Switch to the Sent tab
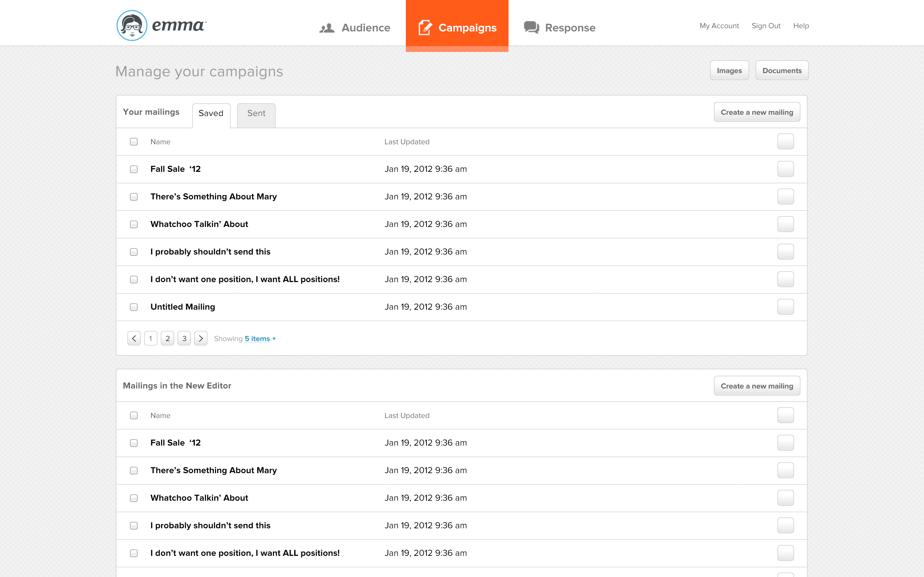Image resolution: width=924 pixels, height=577 pixels. [x=256, y=113]
